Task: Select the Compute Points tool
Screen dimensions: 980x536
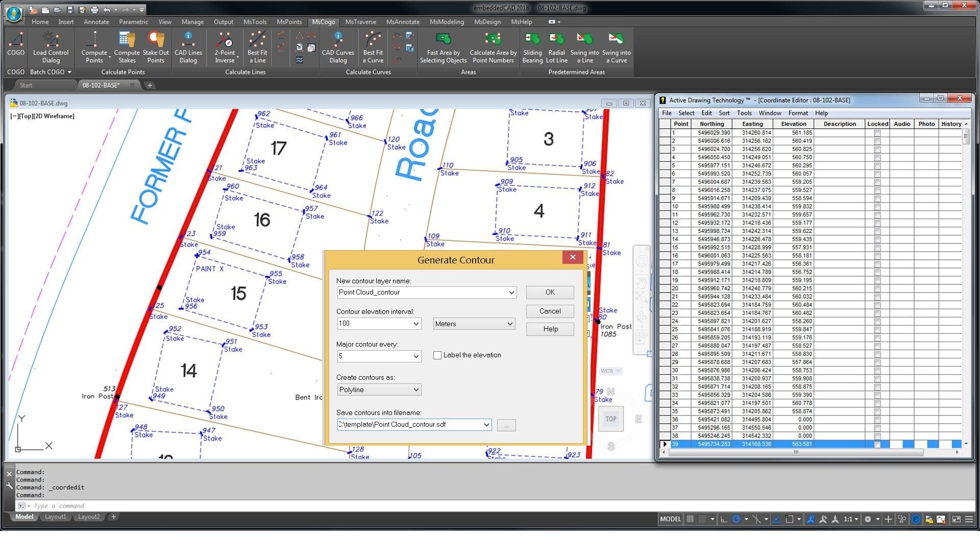Action: click(94, 47)
